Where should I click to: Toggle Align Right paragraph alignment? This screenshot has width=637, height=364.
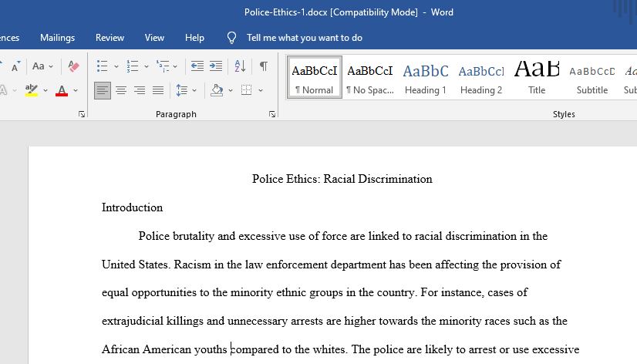[x=140, y=90]
